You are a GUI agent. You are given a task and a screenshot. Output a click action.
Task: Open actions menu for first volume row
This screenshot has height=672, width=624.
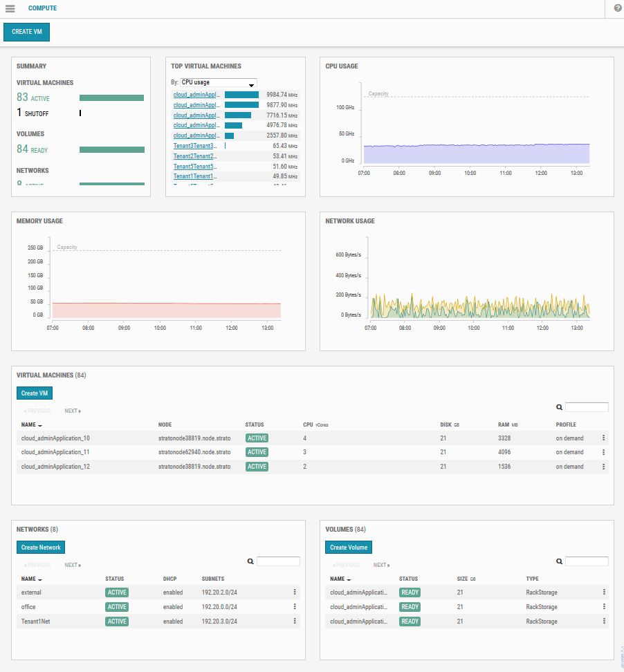click(x=604, y=592)
